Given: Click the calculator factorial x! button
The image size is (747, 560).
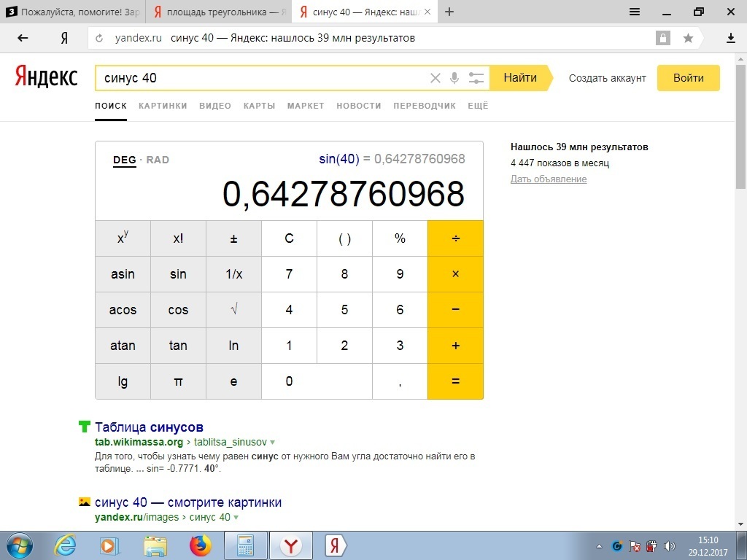Looking at the screenshot, I should pos(178,238).
